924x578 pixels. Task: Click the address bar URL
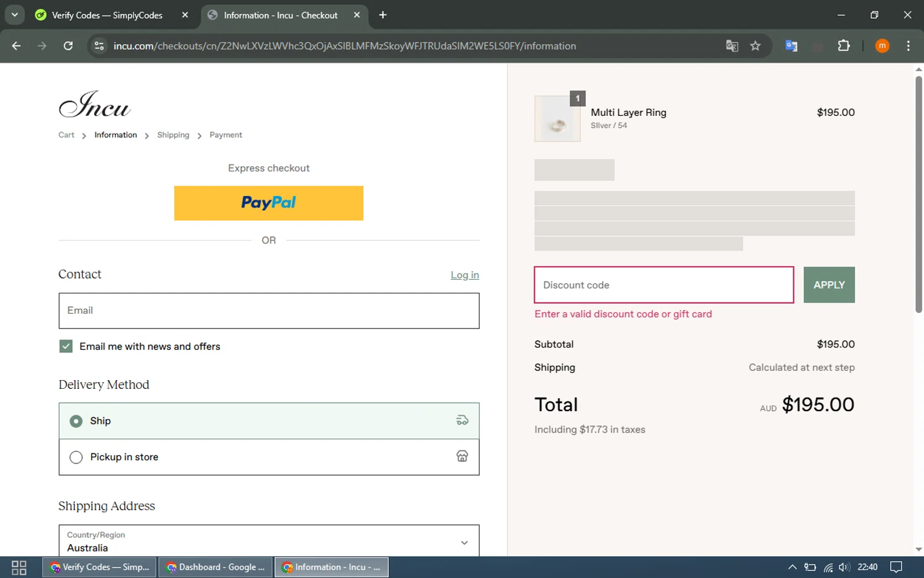(x=345, y=46)
